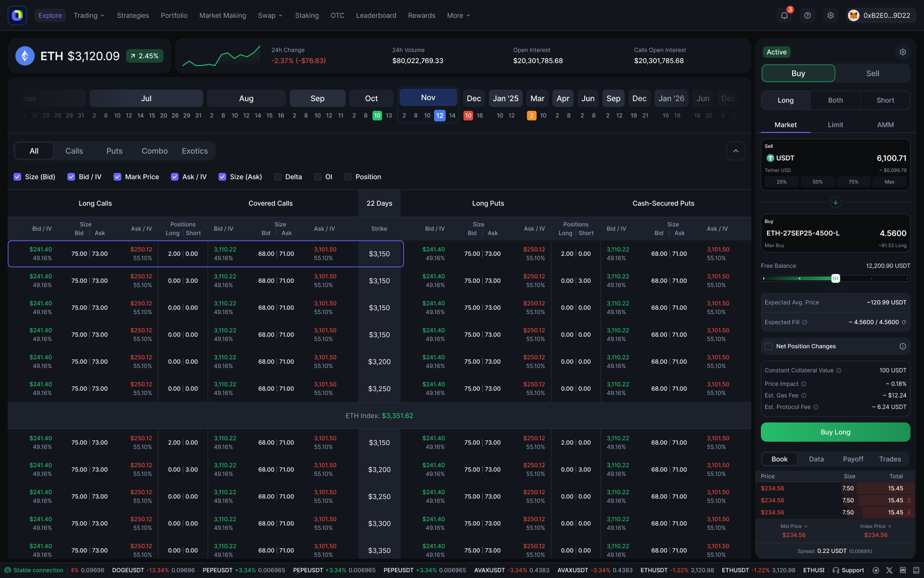Open settings gear in top navigation

(831, 15)
